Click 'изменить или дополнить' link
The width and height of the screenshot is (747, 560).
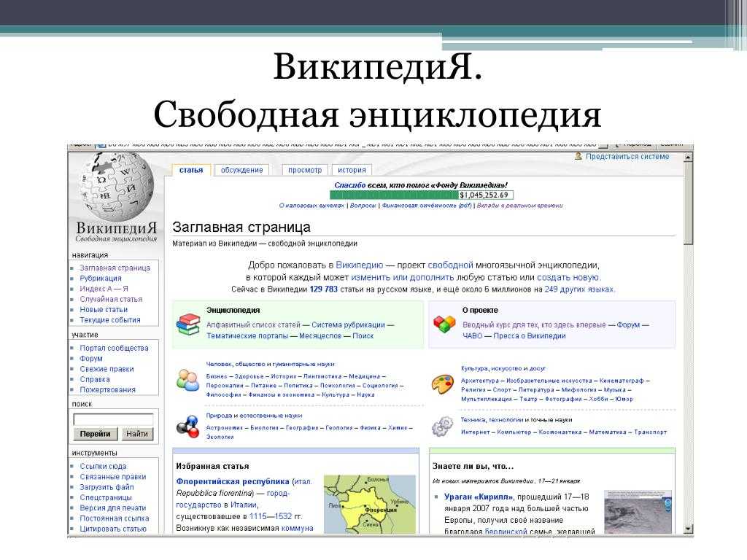point(403,277)
